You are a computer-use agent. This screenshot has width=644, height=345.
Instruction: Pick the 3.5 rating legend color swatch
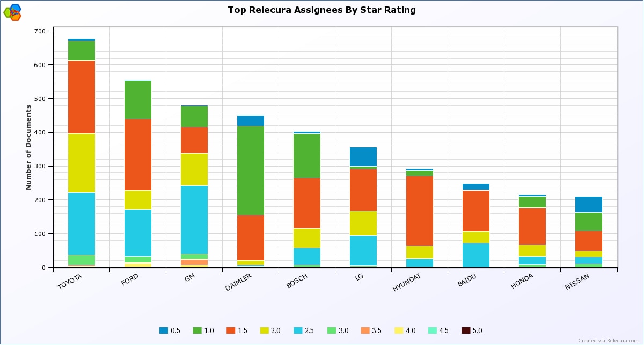pyautogui.click(x=365, y=330)
